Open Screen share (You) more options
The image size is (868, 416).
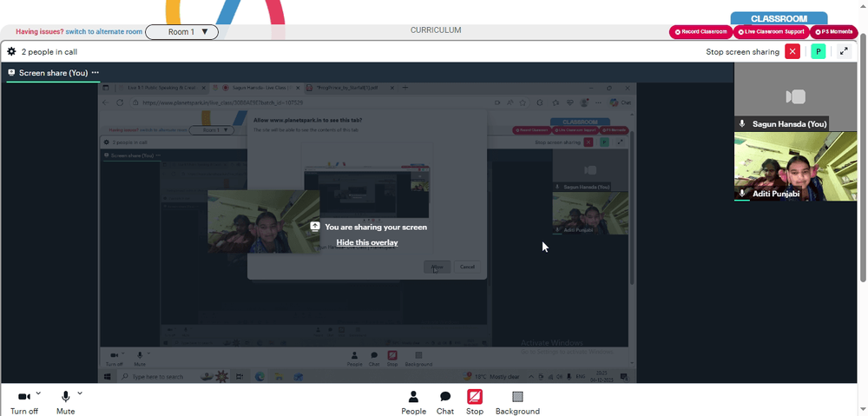pos(95,73)
